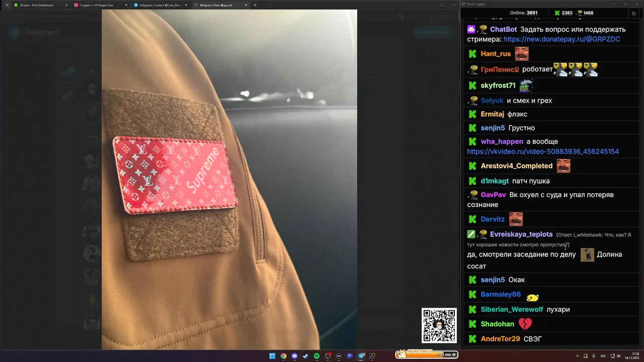This screenshot has height=362, width=644.
Task: Expand the tab search dropdown arrow
Action: click(x=7, y=5)
